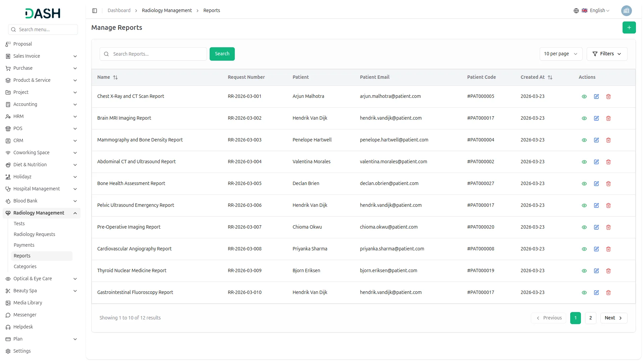Expand the Hospital Management menu
The height and width of the screenshot is (362, 644).
[x=41, y=189]
